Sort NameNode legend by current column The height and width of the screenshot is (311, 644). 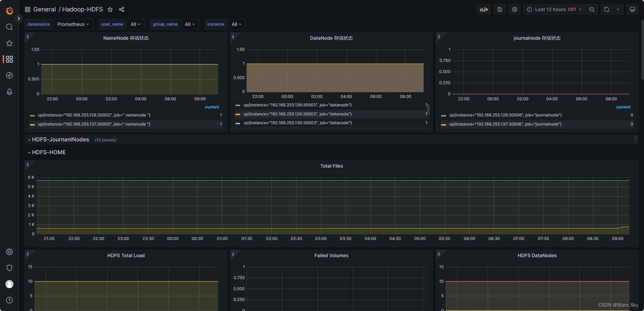click(212, 107)
